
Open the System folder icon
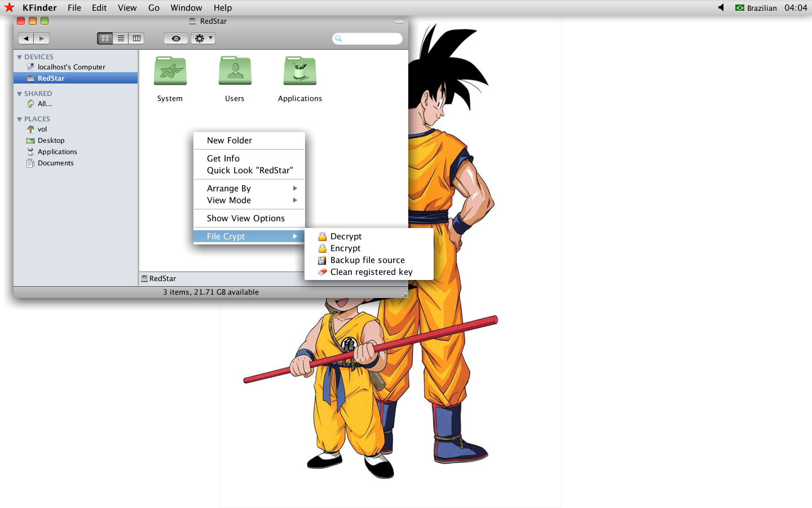click(170, 71)
